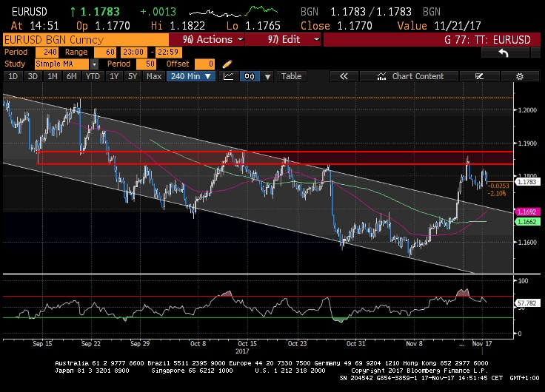Click the Table button
Viewport: 545px width, 392px height.
[291, 76]
